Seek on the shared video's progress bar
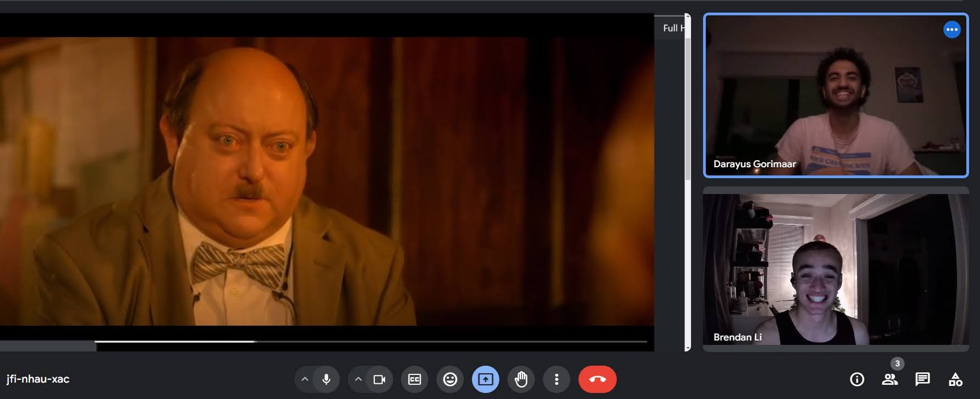 328,342
